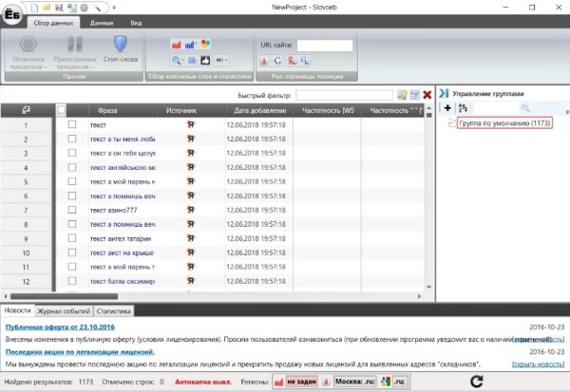Screen dimensions: 570x392
Task: Click the Быстрый фильтр text field
Action: [344, 95]
